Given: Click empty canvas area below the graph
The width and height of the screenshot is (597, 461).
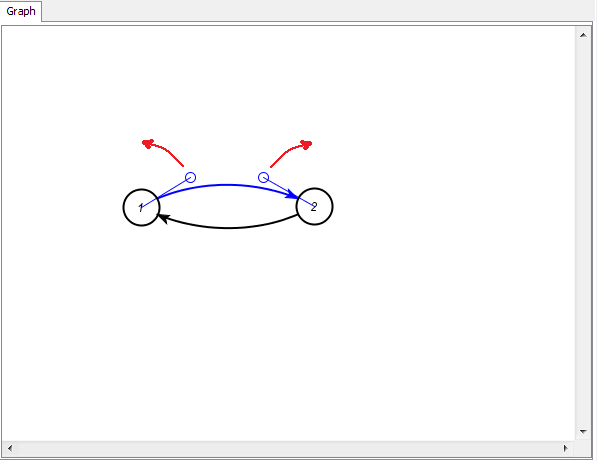Looking at the screenshot, I should (289, 335).
